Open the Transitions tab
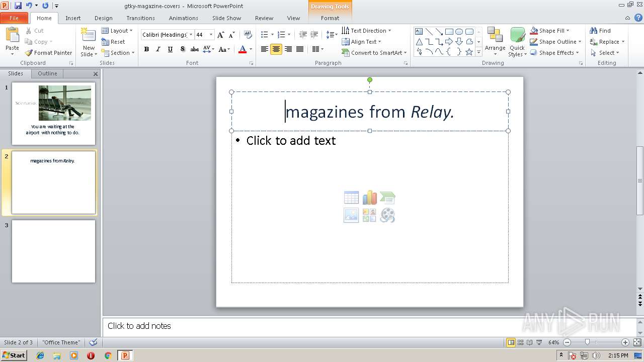Screen dimensions: 644x362 [140, 18]
